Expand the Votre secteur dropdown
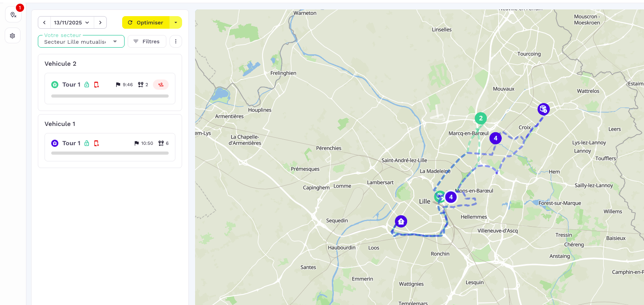644x305 pixels. click(81, 41)
